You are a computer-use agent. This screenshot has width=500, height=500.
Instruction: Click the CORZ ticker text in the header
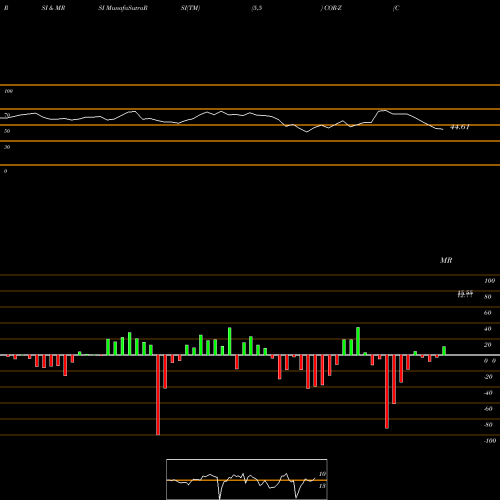tap(333, 8)
